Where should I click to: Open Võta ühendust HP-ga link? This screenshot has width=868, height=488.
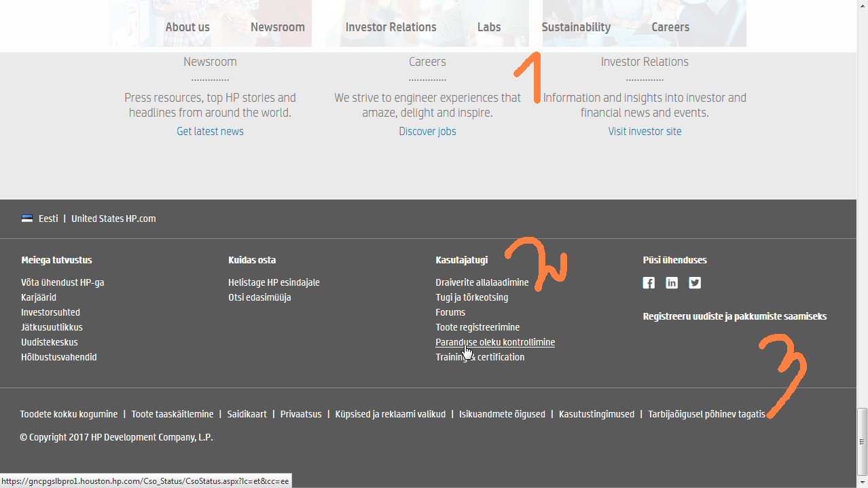(62, 282)
